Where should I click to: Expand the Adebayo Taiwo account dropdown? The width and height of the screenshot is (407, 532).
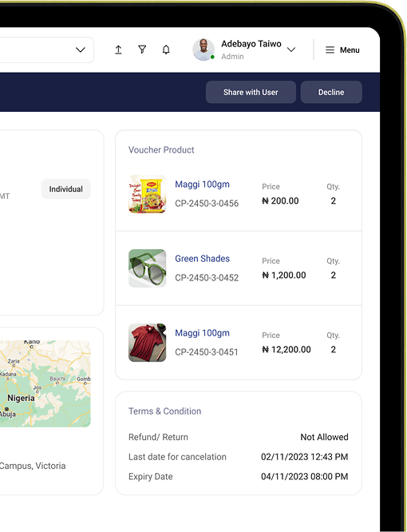pos(291,50)
